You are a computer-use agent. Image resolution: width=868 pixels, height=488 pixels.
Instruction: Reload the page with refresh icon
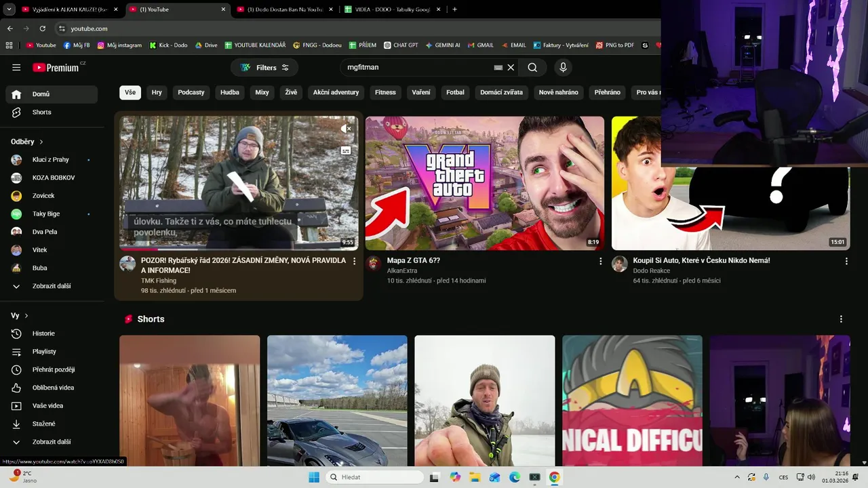(x=42, y=28)
